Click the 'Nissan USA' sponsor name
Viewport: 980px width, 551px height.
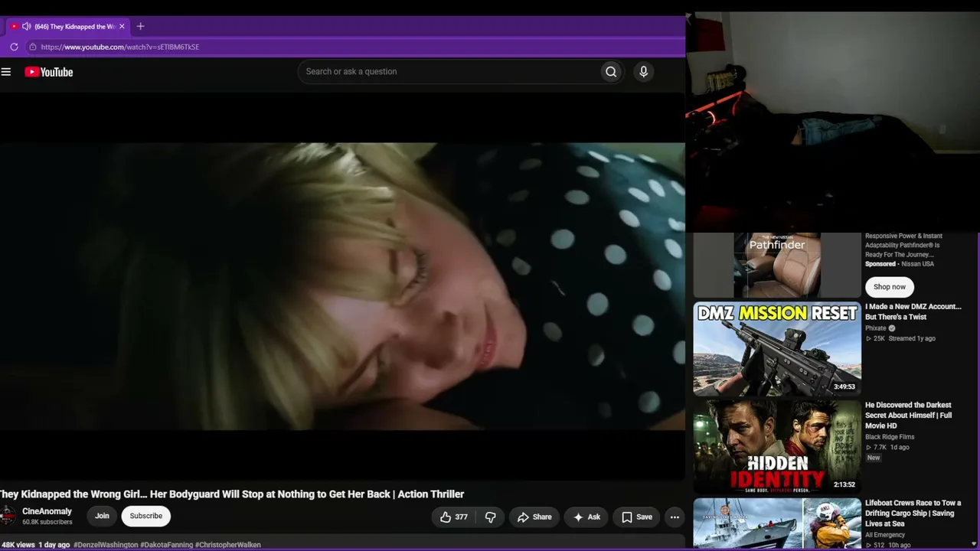(x=918, y=264)
